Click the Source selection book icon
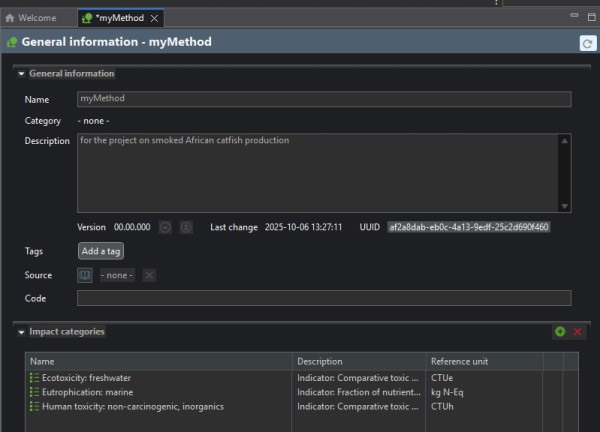This screenshot has width=600, height=432. tap(86, 275)
